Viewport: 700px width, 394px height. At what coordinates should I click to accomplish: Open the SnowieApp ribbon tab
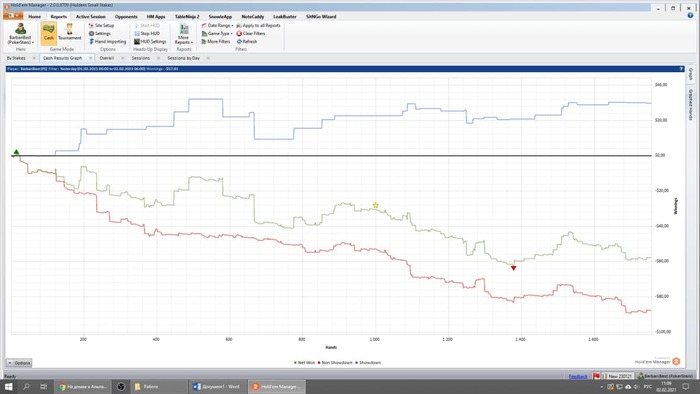click(220, 17)
